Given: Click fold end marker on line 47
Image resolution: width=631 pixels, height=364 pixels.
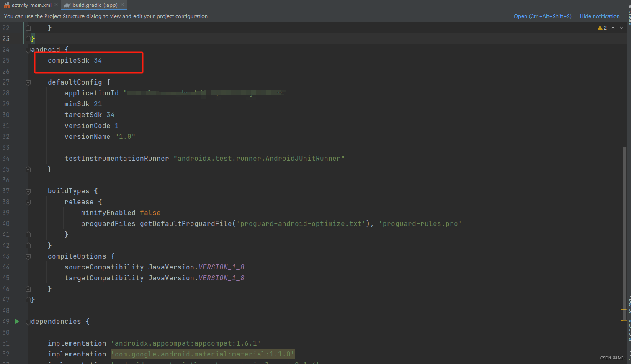Looking at the screenshot, I should (28, 300).
